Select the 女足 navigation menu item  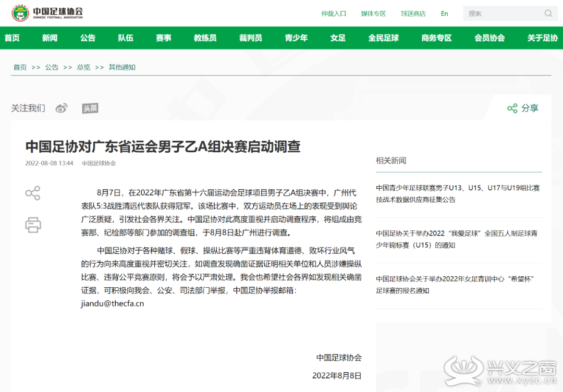(x=338, y=38)
